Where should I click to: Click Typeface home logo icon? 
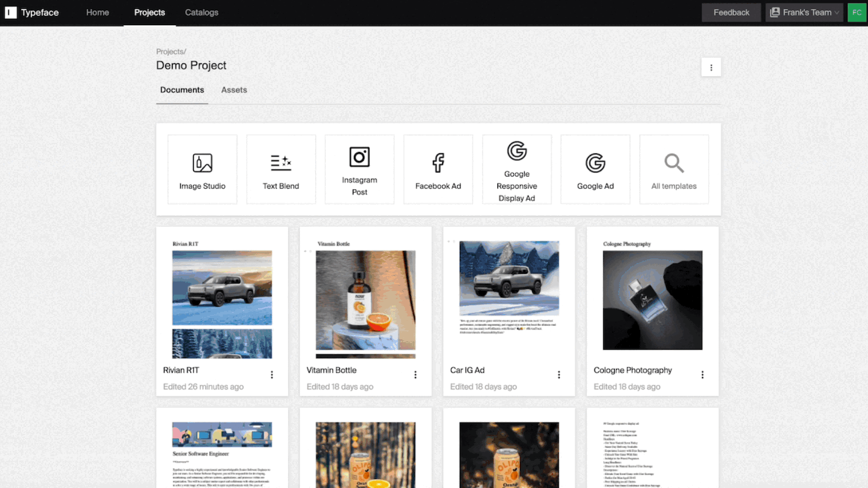tap(11, 13)
